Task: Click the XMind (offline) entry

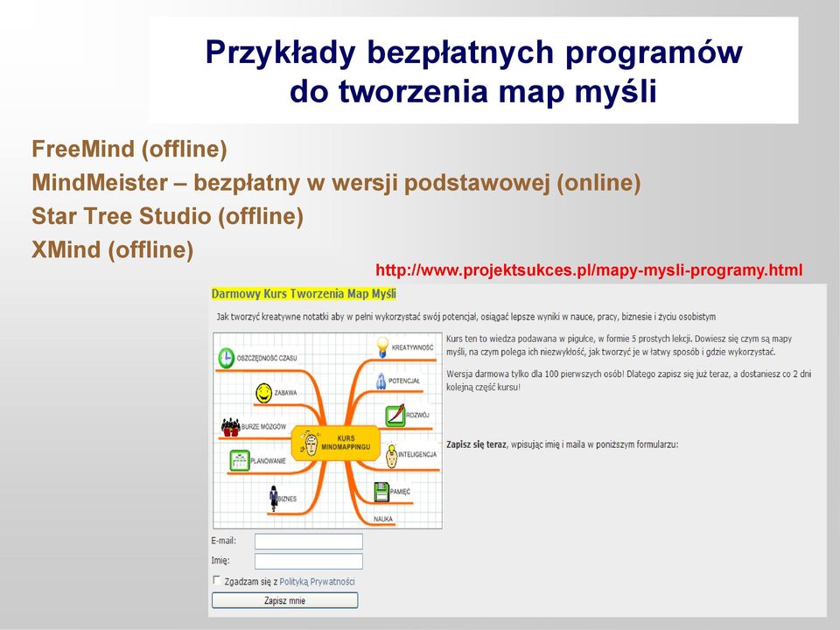Action: [113, 250]
